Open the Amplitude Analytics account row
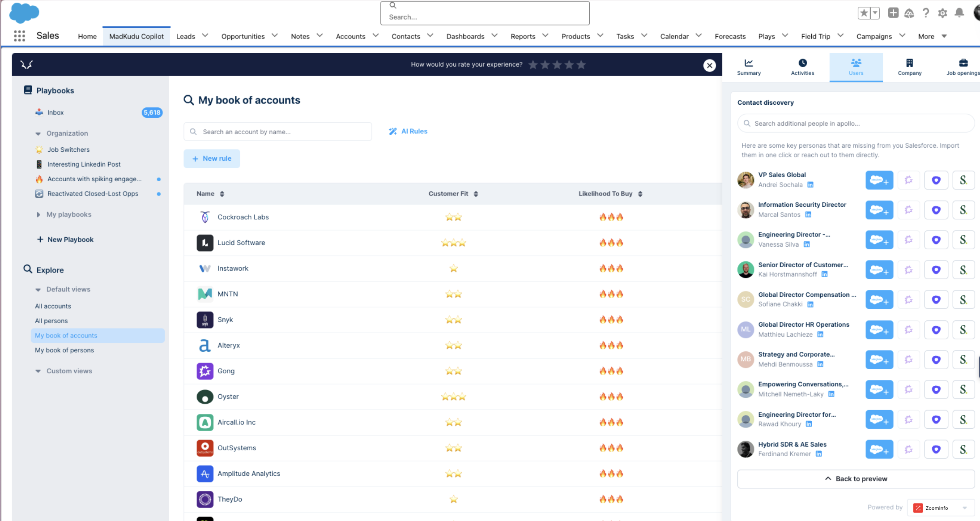980x521 pixels. click(453, 474)
